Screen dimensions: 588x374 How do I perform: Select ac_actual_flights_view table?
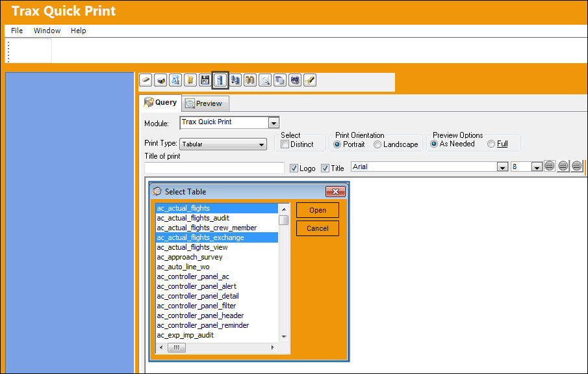(x=217, y=247)
